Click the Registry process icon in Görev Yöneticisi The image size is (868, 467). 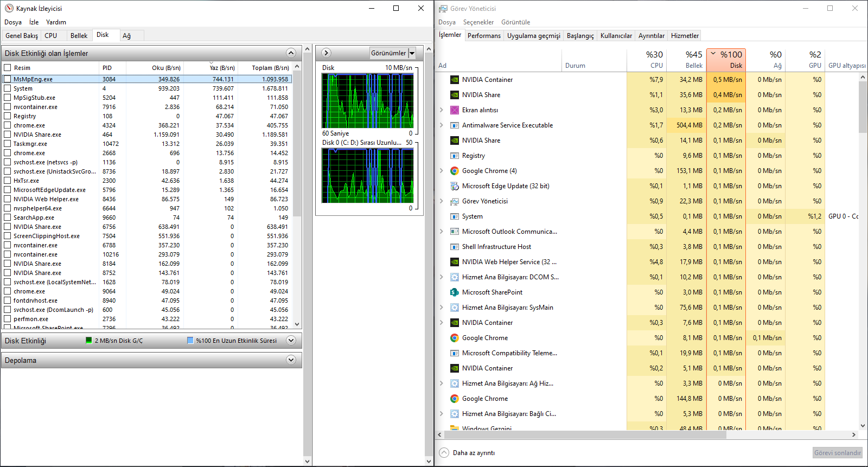(x=455, y=156)
